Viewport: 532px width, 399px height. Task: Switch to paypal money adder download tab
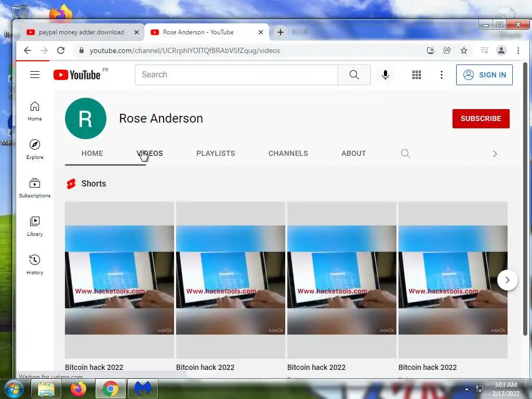[x=82, y=32]
